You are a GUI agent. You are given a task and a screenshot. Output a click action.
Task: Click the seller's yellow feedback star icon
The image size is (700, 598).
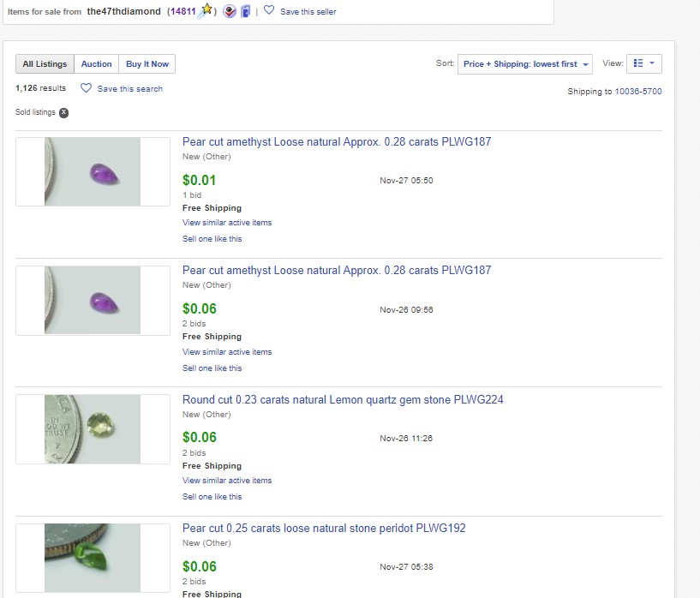[206, 10]
